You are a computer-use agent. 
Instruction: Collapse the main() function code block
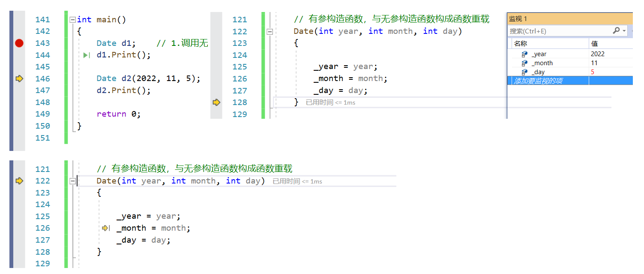pos(72,19)
